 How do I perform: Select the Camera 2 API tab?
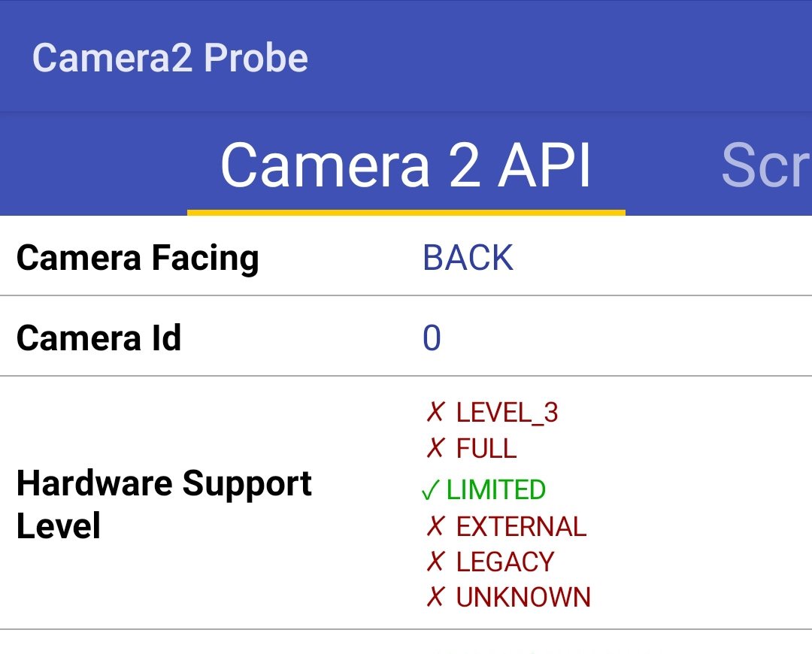coord(406,166)
